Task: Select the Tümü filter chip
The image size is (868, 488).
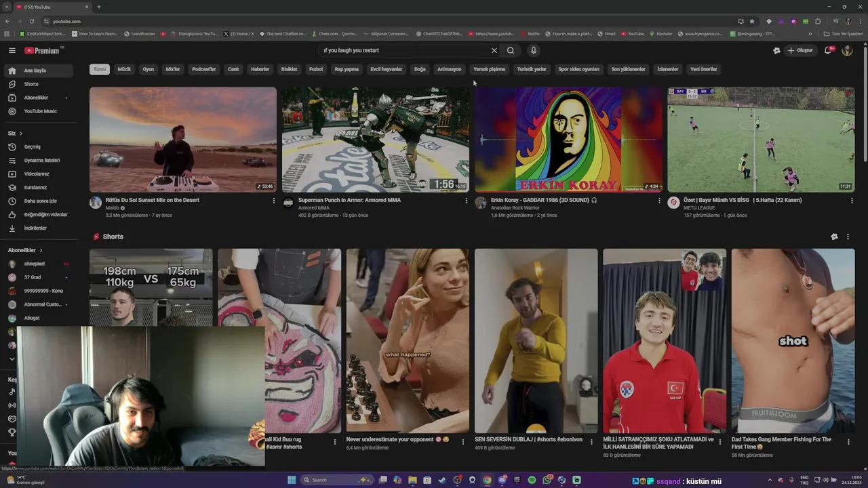Action: [100, 69]
